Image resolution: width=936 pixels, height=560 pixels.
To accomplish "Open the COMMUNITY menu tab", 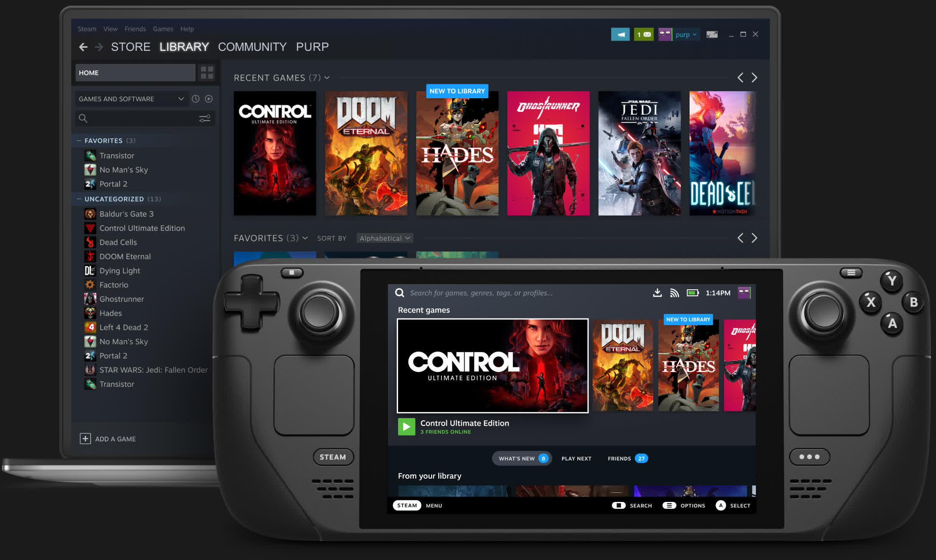I will [x=252, y=47].
